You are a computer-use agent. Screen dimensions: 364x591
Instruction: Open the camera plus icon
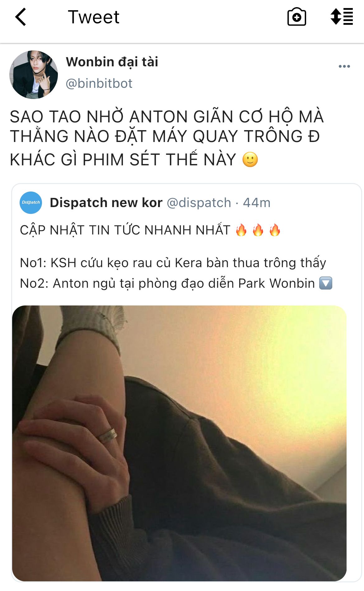click(296, 17)
